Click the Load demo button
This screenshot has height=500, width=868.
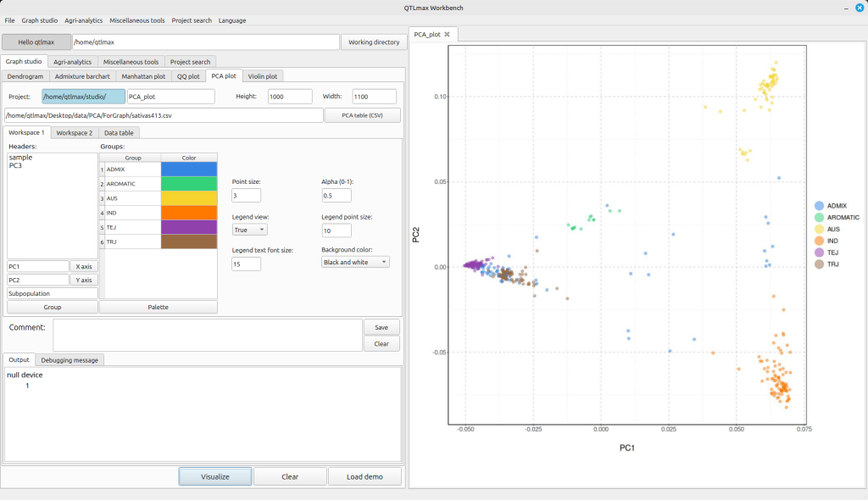pos(365,476)
